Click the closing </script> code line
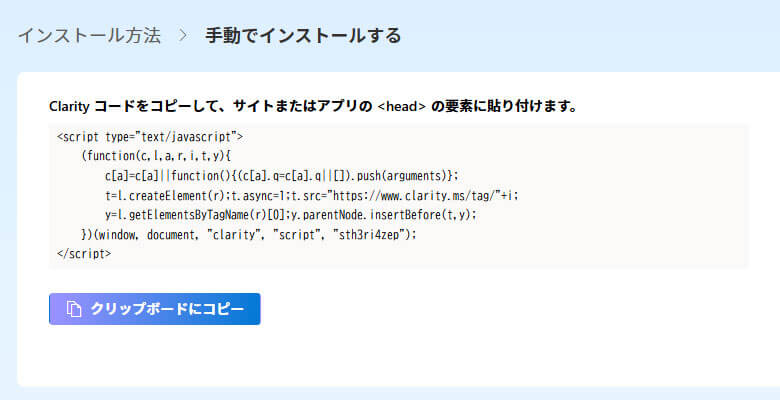The height and width of the screenshot is (400, 780). point(84,254)
